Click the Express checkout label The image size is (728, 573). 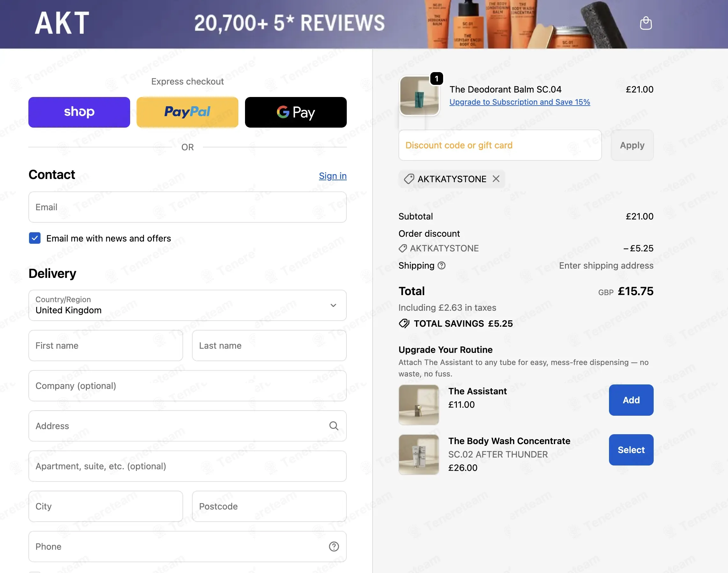point(188,82)
